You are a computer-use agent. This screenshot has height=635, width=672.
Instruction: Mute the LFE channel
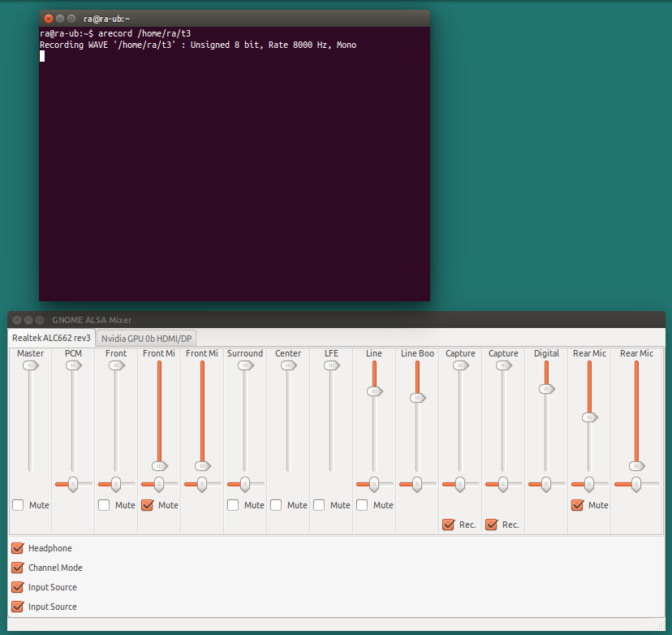click(318, 505)
